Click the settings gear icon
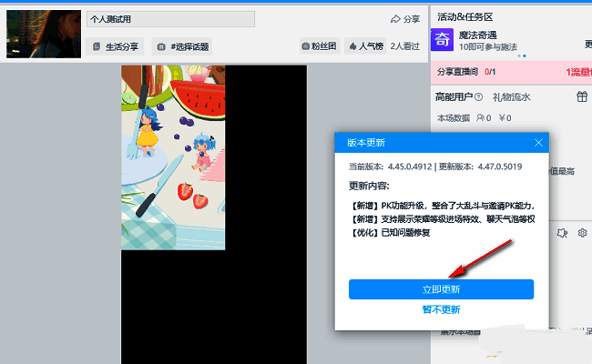 [x=582, y=233]
